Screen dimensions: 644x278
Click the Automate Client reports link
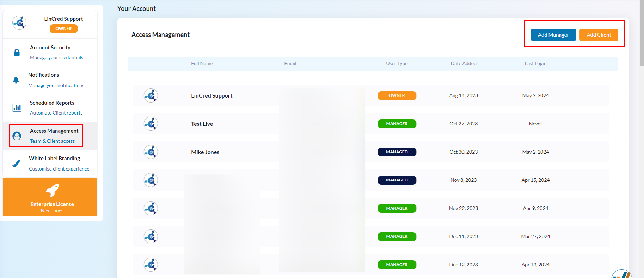click(x=56, y=113)
